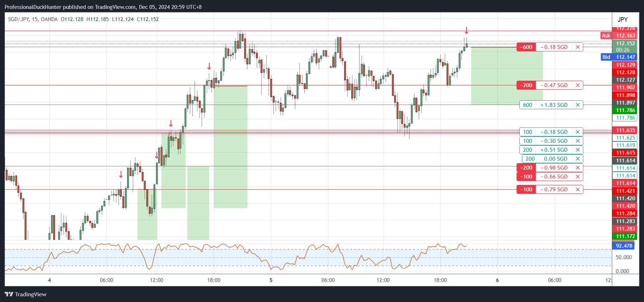Click the Ask price tag
644x302 pixels.
606,36
